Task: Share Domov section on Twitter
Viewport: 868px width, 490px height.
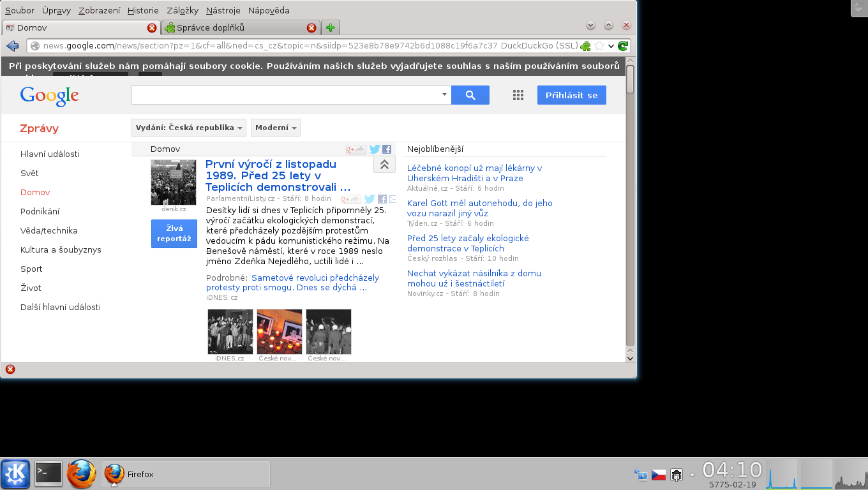Action: tap(375, 149)
